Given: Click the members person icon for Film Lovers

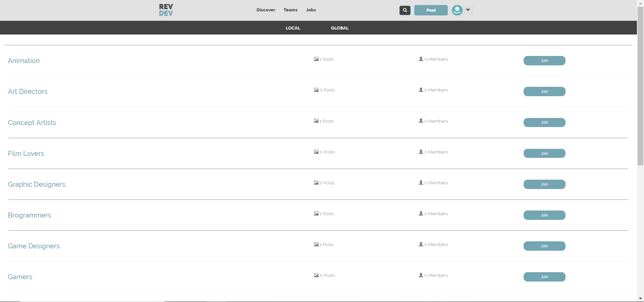Looking at the screenshot, I should tap(421, 152).
